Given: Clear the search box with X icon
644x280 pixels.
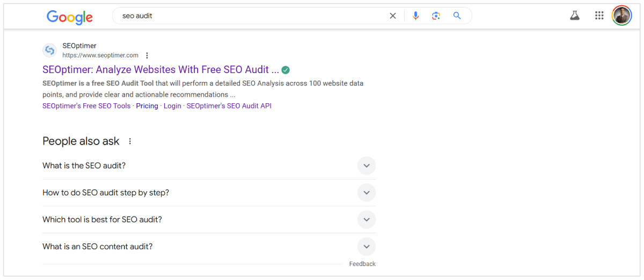Looking at the screenshot, I should pyautogui.click(x=393, y=16).
